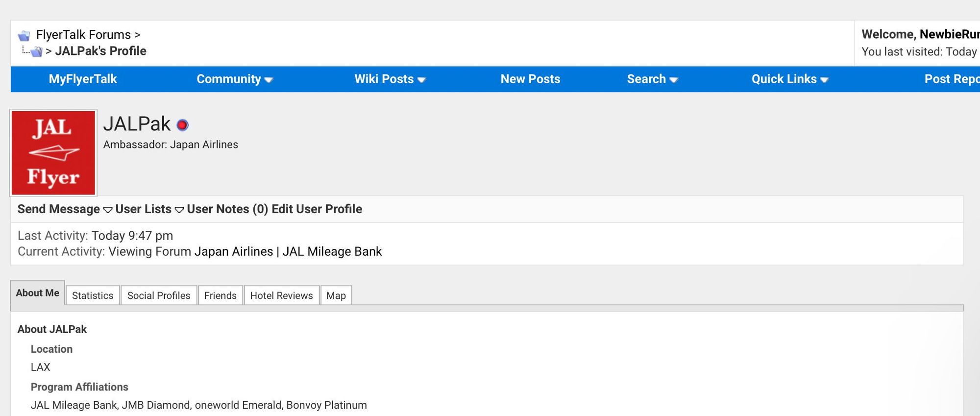
Task: Click User Notes (0) link
Action: click(227, 209)
